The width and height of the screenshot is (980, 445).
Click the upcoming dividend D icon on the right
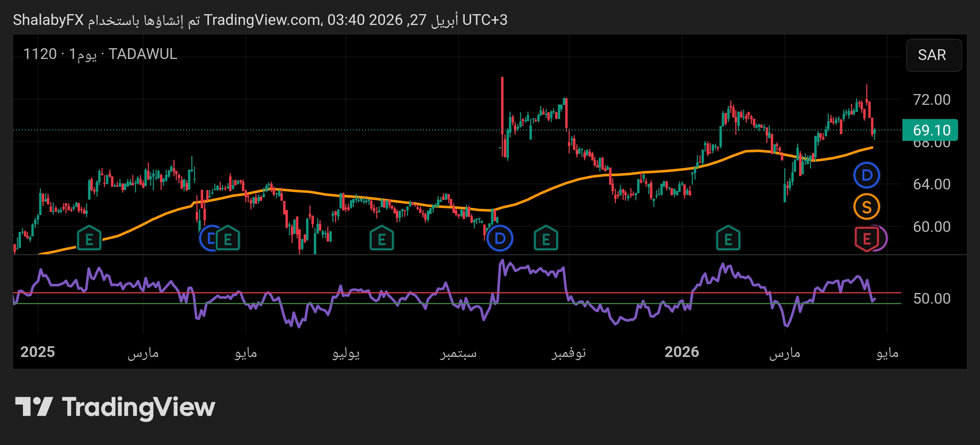(866, 175)
